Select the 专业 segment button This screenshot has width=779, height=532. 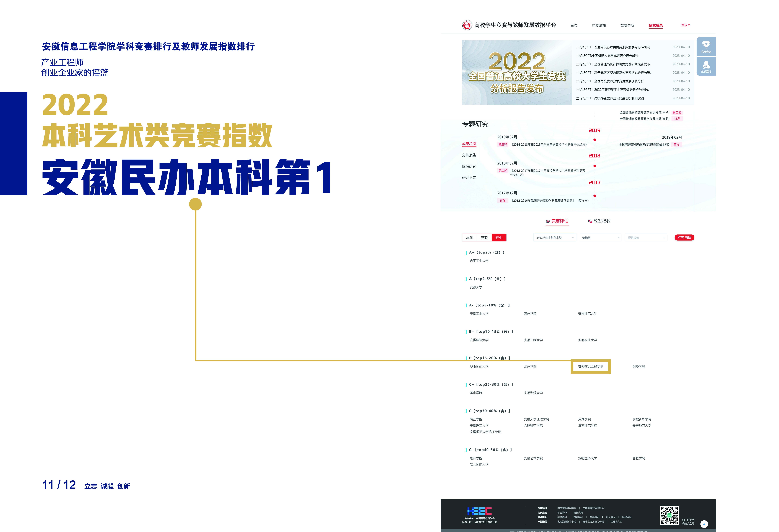coord(499,238)
